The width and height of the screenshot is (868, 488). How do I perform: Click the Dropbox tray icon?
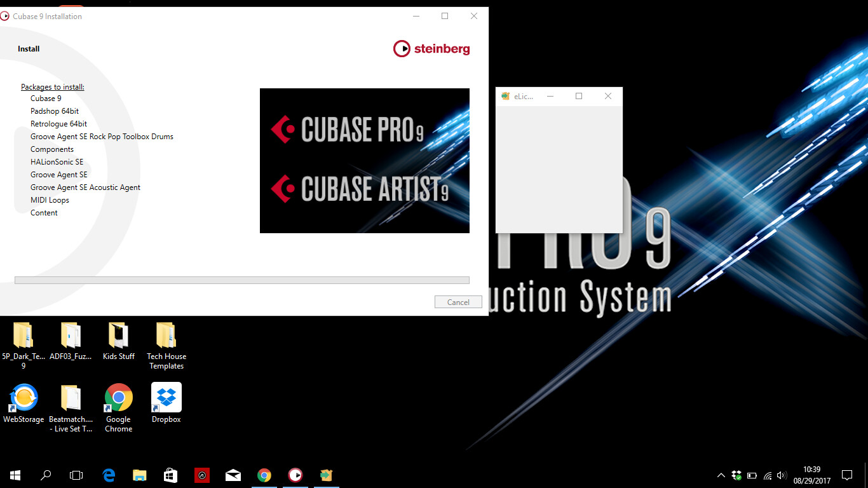pyautogui.click(x=736, y=475)
